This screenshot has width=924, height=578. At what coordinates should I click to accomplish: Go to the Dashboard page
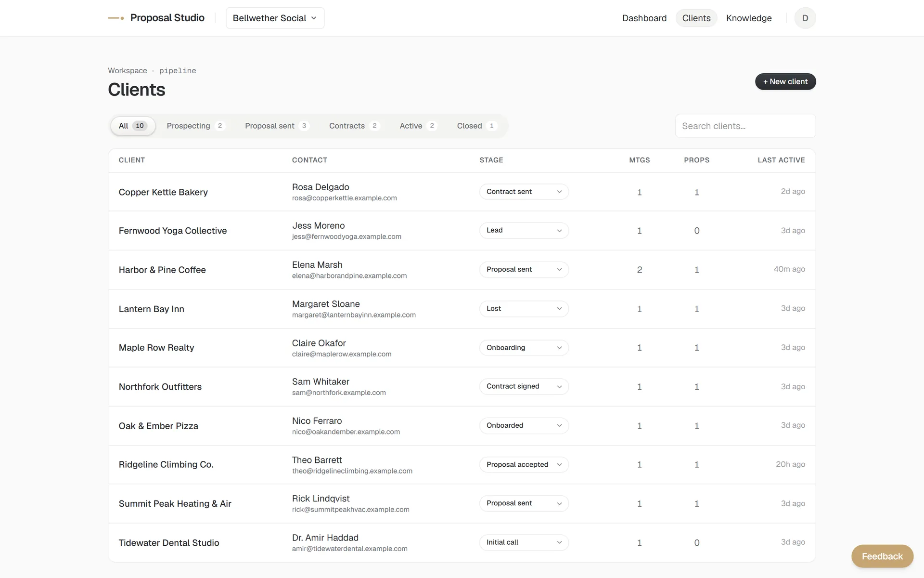coord(644,18)
